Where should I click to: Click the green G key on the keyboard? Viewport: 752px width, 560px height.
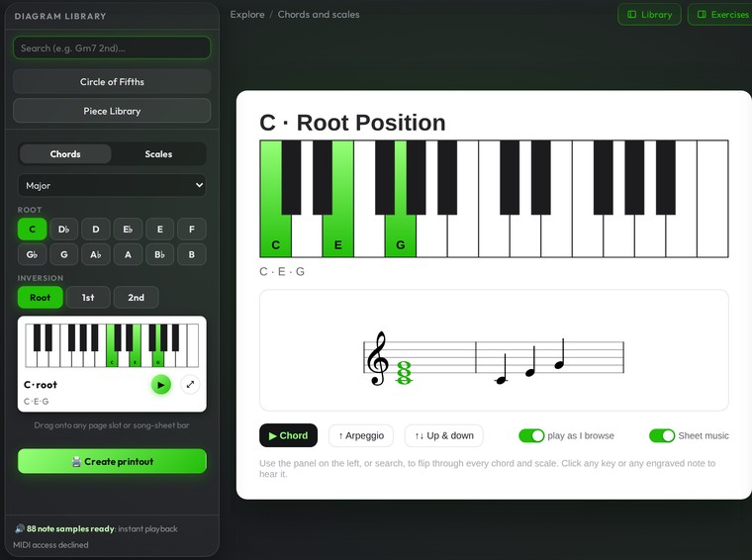401,234
